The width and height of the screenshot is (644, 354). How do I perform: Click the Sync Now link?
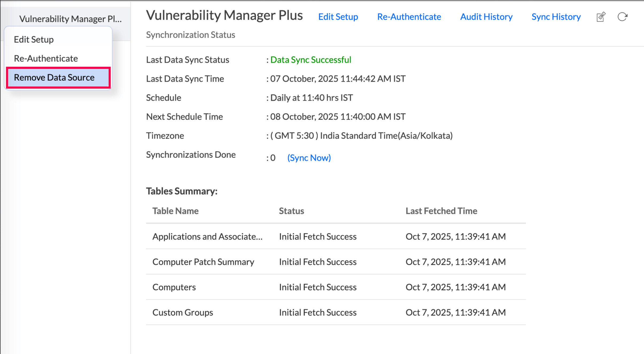coord(309,158)
